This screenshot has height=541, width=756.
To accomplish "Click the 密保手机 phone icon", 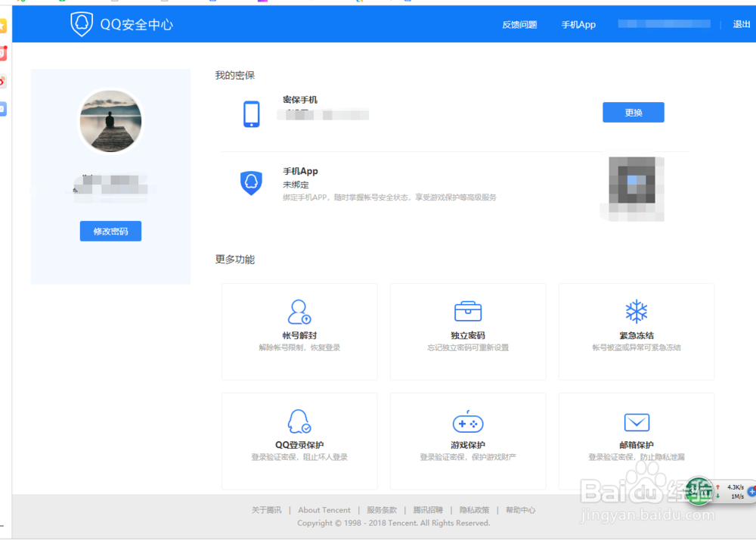I will (x=251, y=114).
